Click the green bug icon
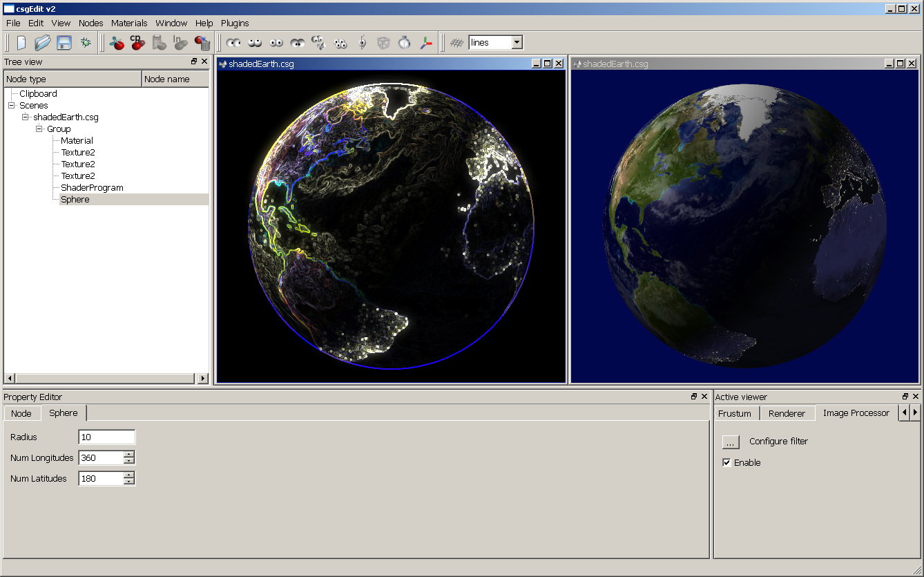 (x=86, y=43)
